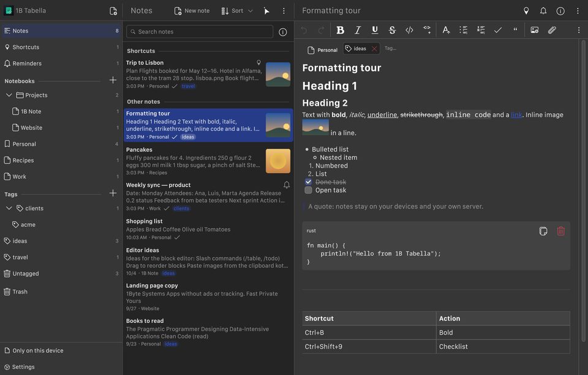Insert a checklist with the checkmark icon
Image resolution: width=588 pixels, height=375 pixels.
[497, 30]
